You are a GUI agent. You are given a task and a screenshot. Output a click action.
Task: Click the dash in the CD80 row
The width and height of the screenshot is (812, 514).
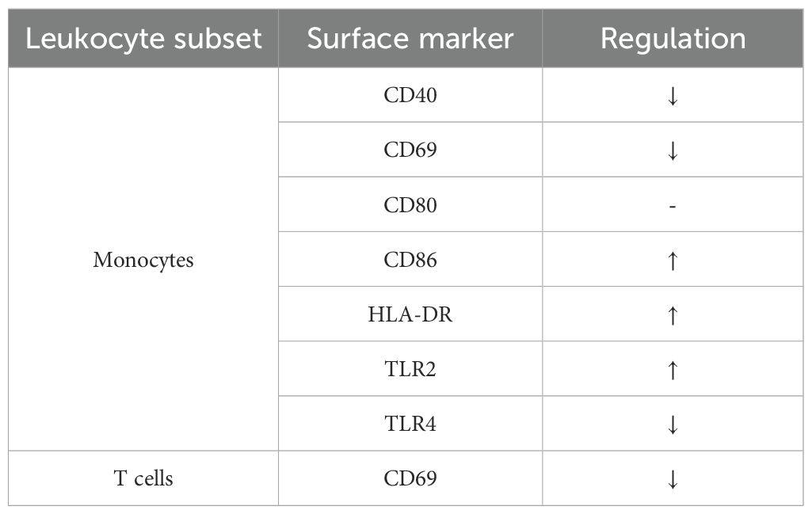[673, 205]
